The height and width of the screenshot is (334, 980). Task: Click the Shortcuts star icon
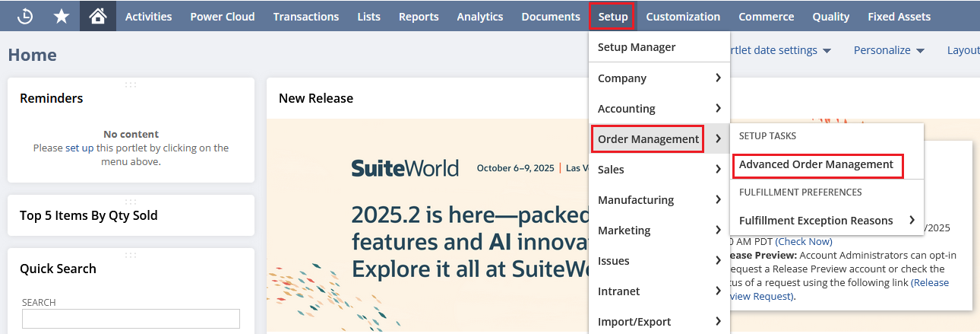(62, 16)
